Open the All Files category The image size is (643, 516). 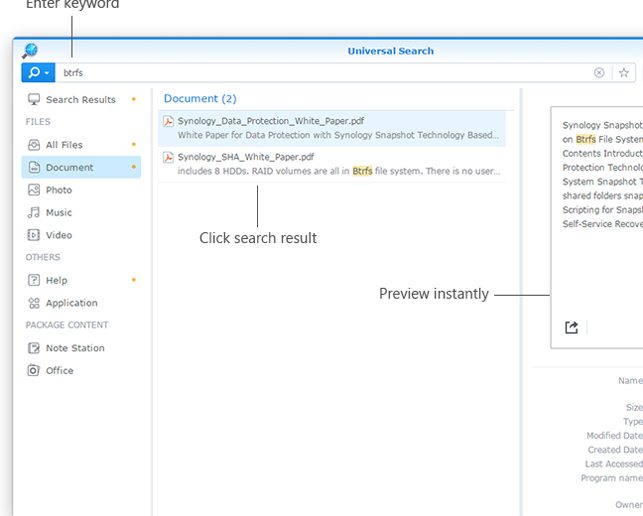(x=81, y=145)
